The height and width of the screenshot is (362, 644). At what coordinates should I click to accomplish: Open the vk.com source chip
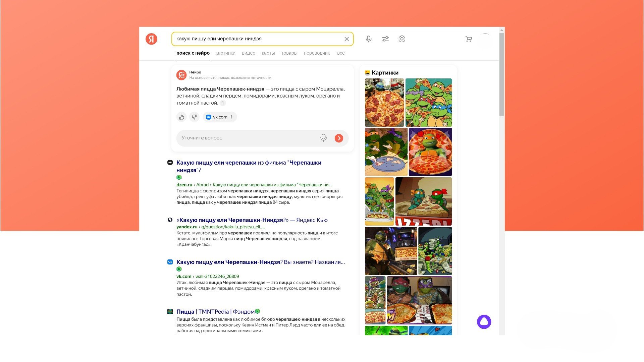click(220, 117)
